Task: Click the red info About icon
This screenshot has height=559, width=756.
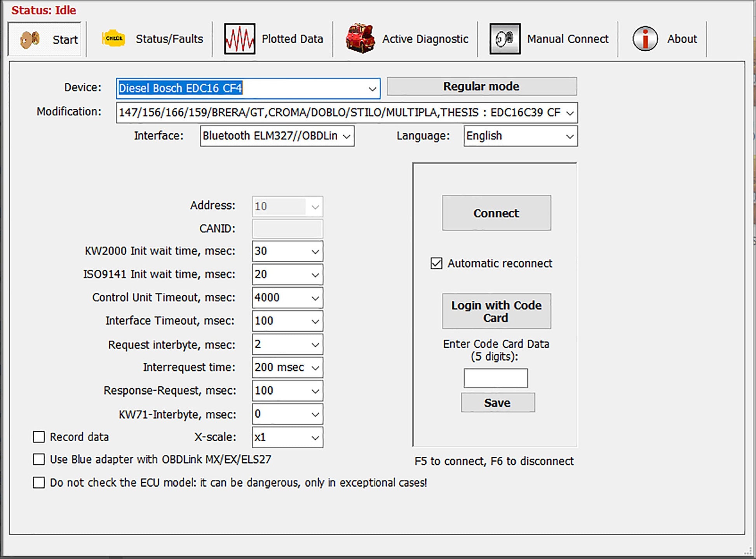Action: [x=645, y=39]
